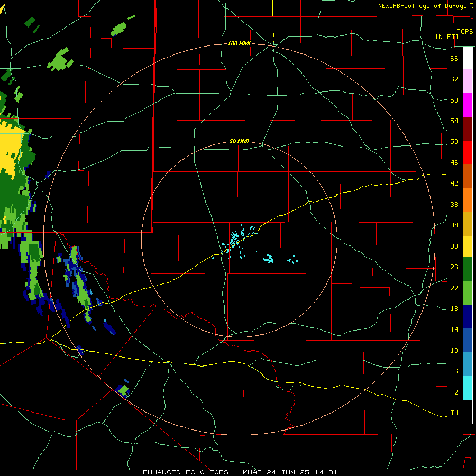Click the navy blue legend swatch

tap(467, 317)
